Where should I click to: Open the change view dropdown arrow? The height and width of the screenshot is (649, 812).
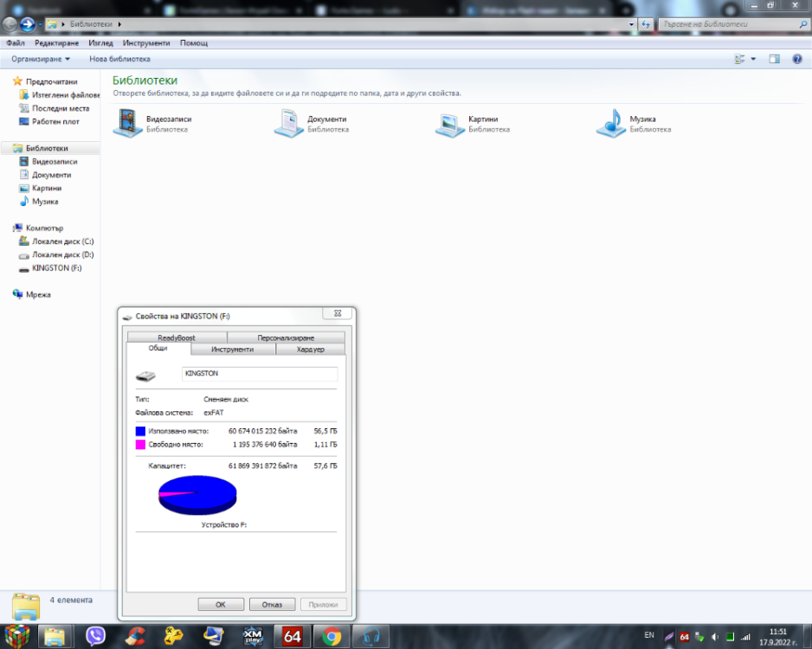753,59
